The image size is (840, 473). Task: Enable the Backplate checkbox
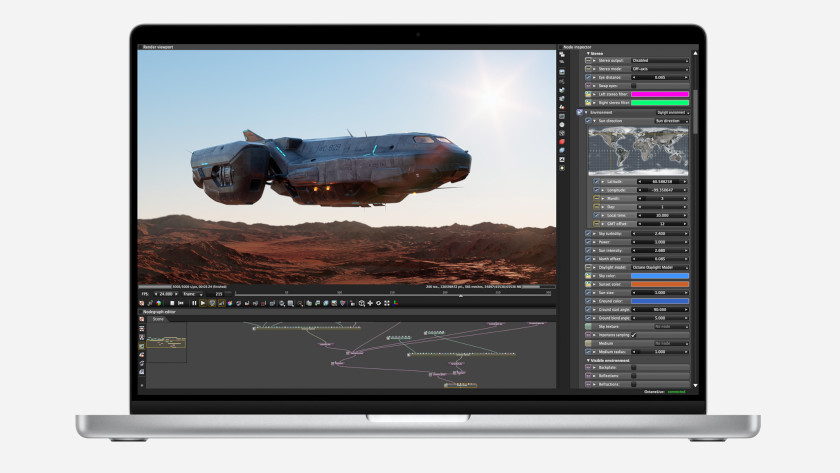coord(634,368)
